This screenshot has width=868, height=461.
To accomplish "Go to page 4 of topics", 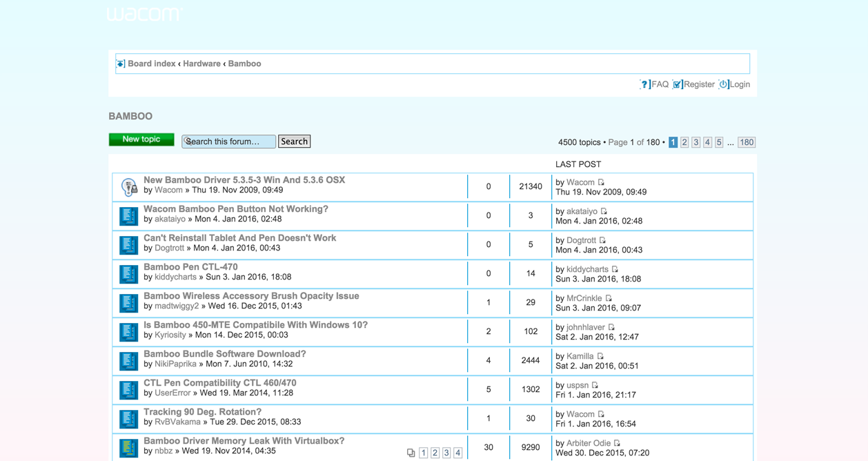I will [707, 142].
